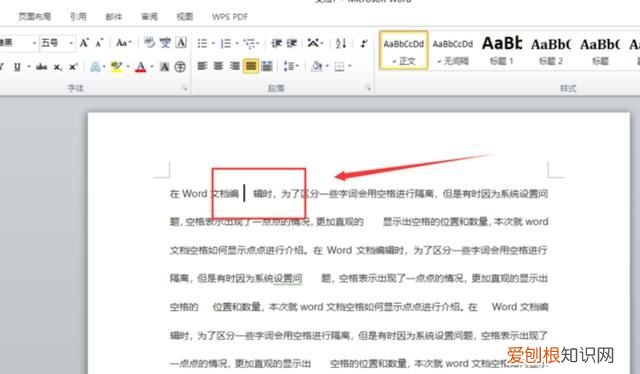Switch to the WPS PDF tab

pyautogui.click(x=230, y=16)
